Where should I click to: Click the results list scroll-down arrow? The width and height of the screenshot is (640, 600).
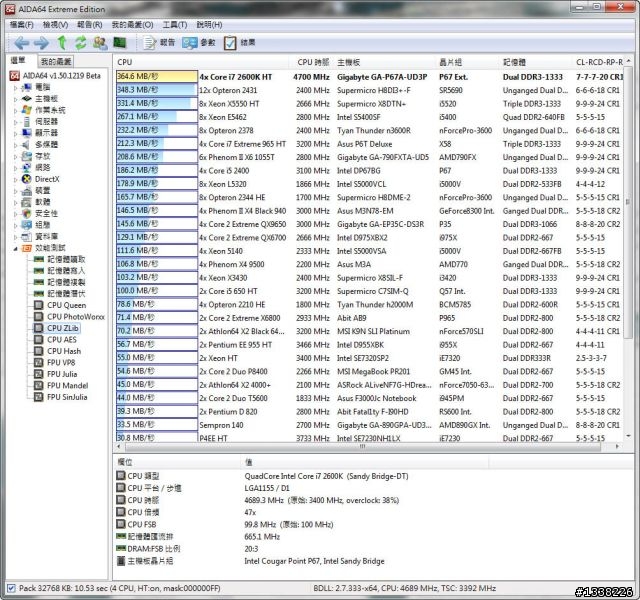click(x=628, y=437)
